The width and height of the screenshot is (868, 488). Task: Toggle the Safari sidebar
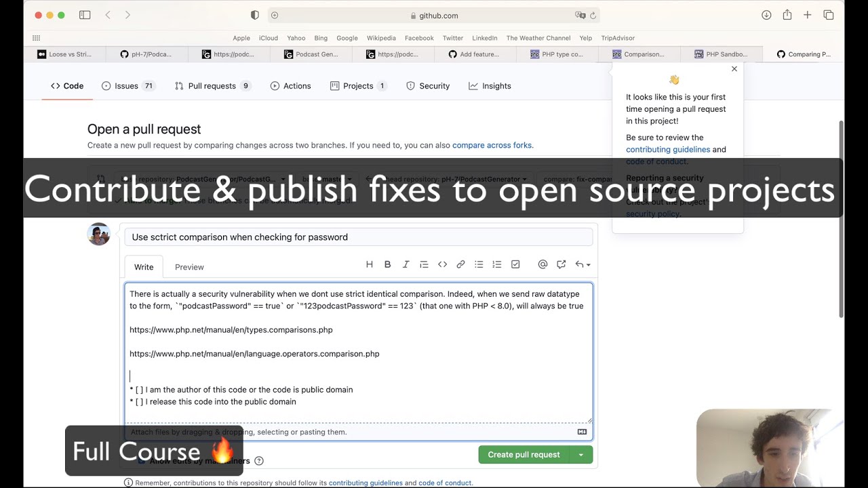(x=85, y=15)
